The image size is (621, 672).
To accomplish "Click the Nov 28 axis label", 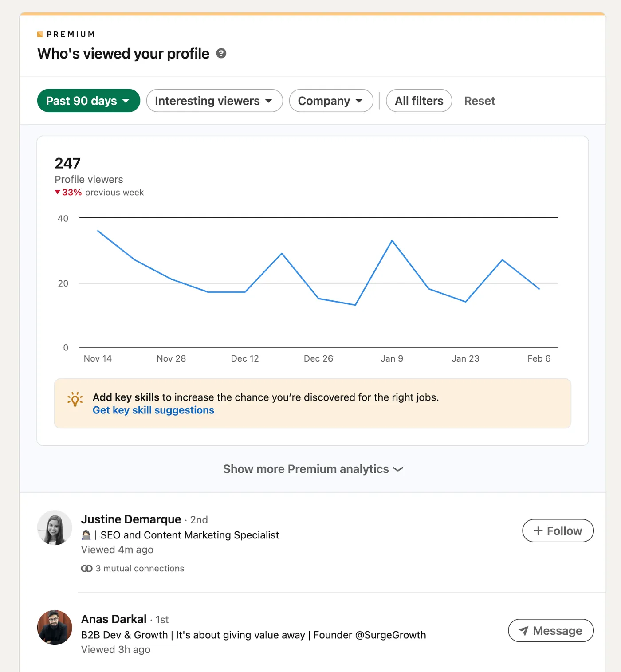I will (x=171, y=358).
